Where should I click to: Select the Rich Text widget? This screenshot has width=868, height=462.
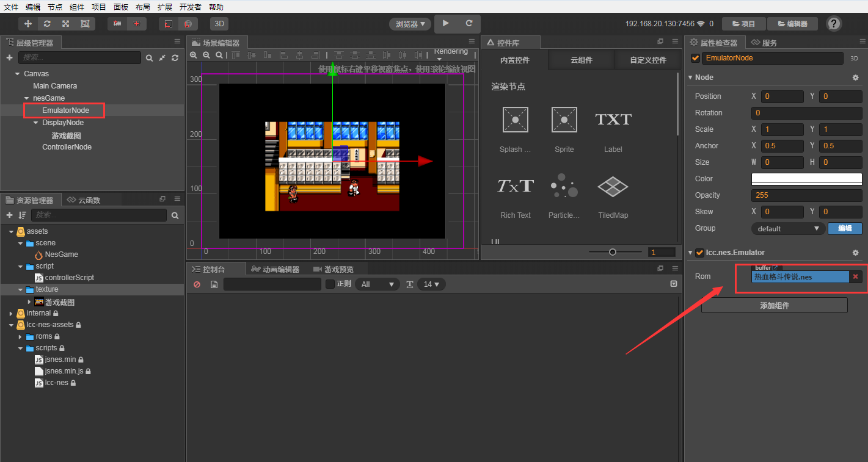click(516, 195)
